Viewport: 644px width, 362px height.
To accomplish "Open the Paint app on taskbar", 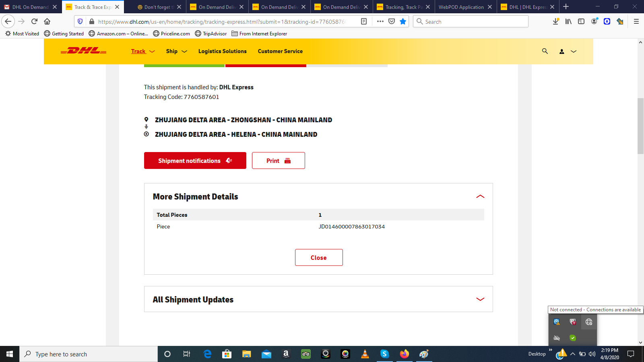I will click(424, 354).
